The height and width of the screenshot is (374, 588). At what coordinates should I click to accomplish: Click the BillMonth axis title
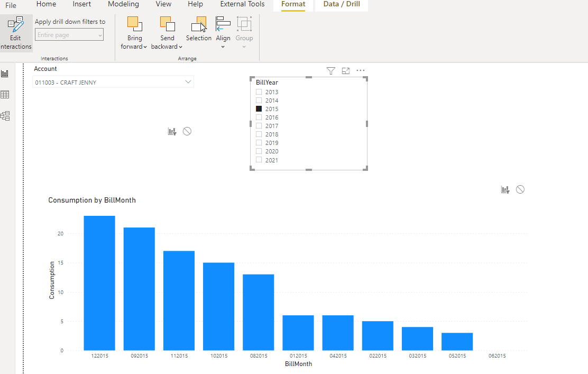tap(299, 364)
